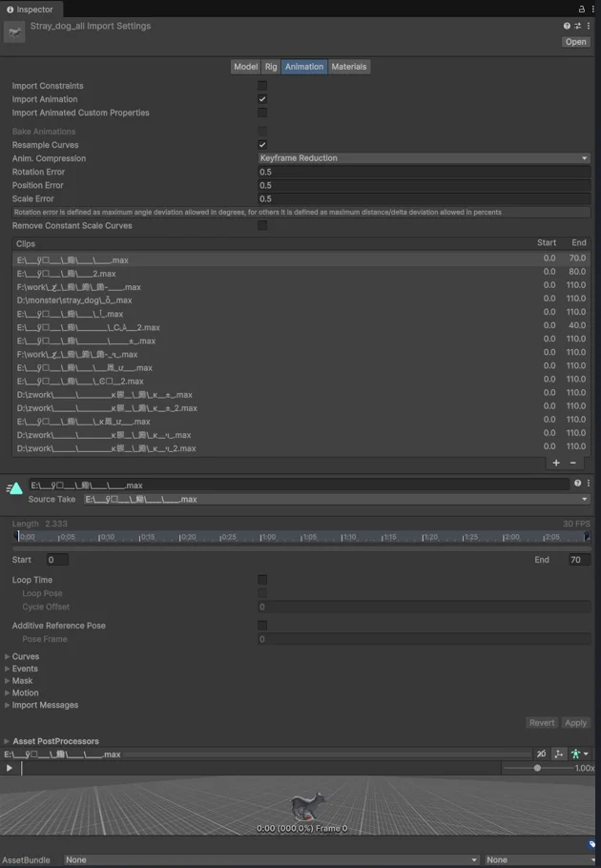Click the 1:00 mark on clip timeline

pyautogui.click(x=268, y=537)
